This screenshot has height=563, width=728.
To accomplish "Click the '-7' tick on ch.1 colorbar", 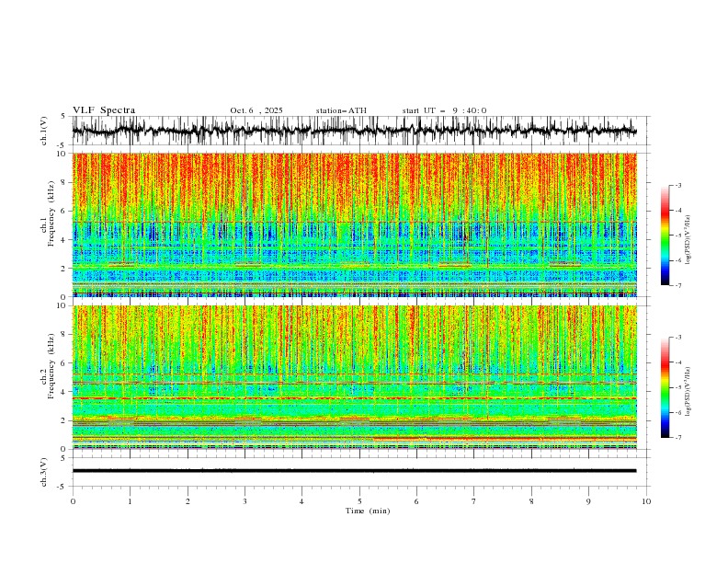I will [x=678, y=286].
